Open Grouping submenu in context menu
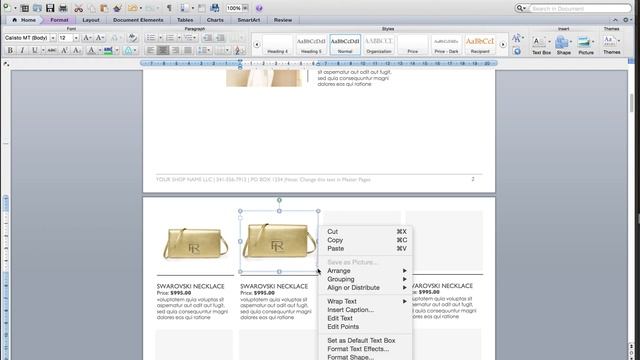Viewport: 640px width, 360px height. click(x=366, y=279)
